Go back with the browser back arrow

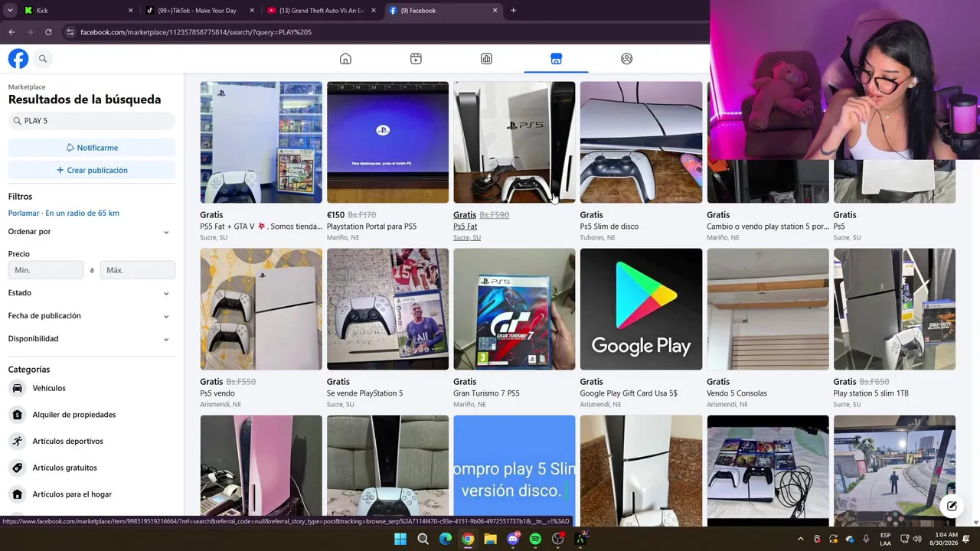[11, 32]
